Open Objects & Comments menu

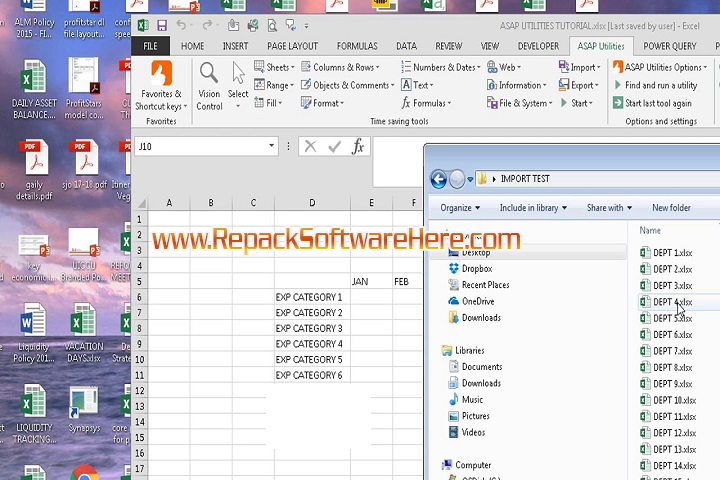pos(348,85)
